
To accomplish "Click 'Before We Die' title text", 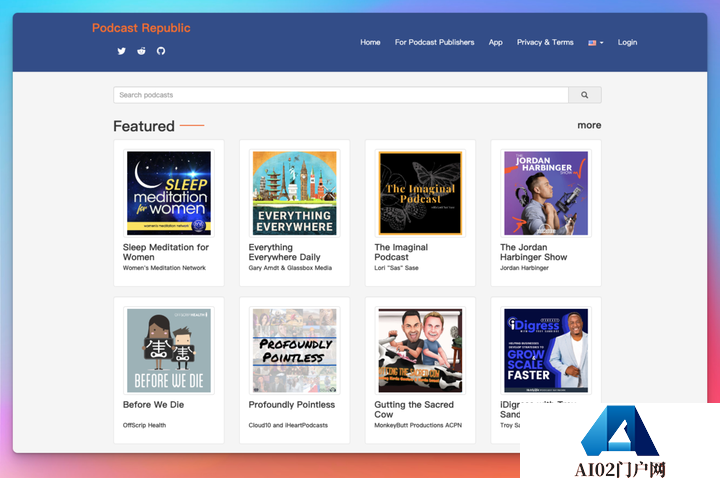I will point(153,405).
